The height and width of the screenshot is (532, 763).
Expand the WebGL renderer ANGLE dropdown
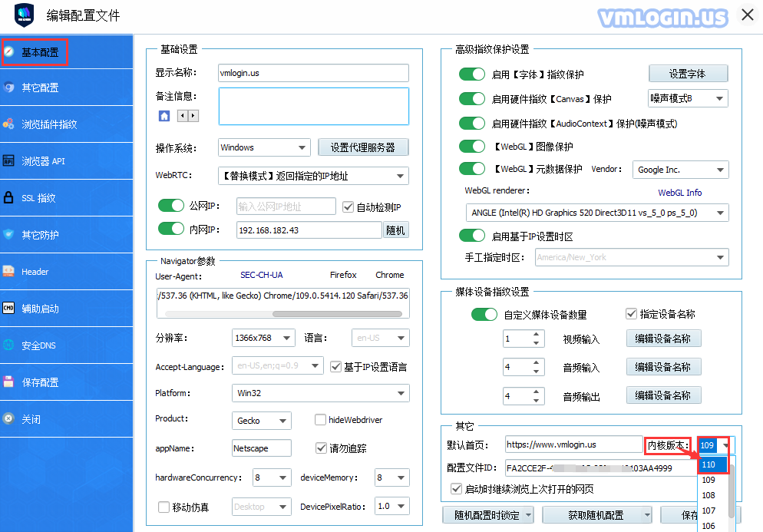[597, 213]
